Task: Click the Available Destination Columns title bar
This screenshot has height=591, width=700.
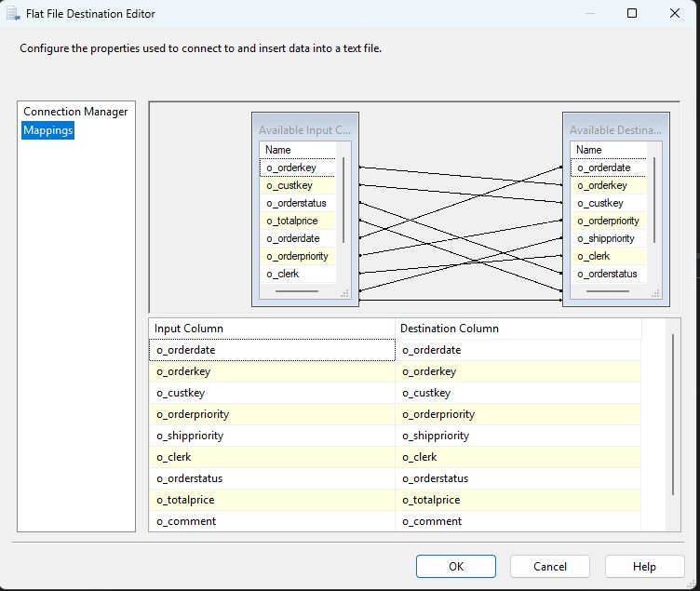Action: tap(615, 129)
